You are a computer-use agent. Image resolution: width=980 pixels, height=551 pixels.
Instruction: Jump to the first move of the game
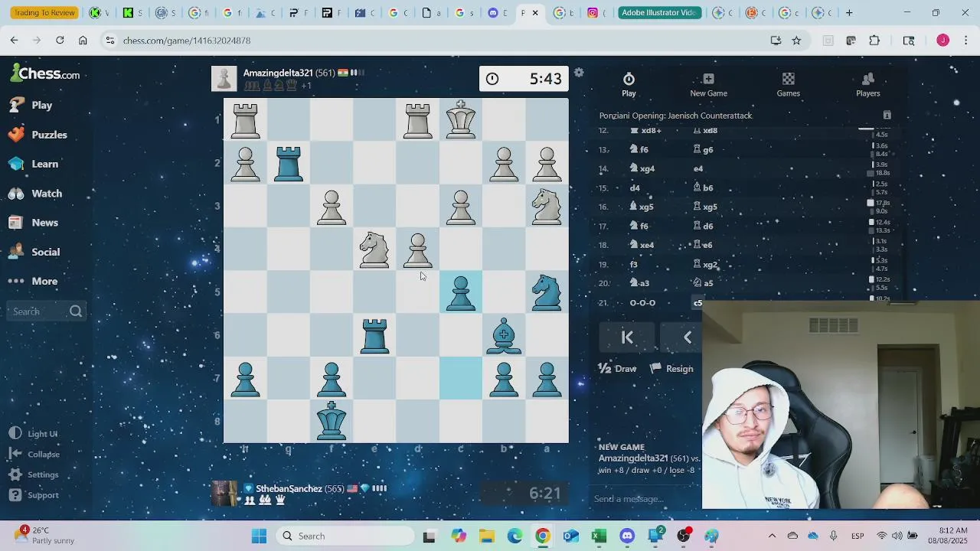pyautogui.click(x=627, y=337)
